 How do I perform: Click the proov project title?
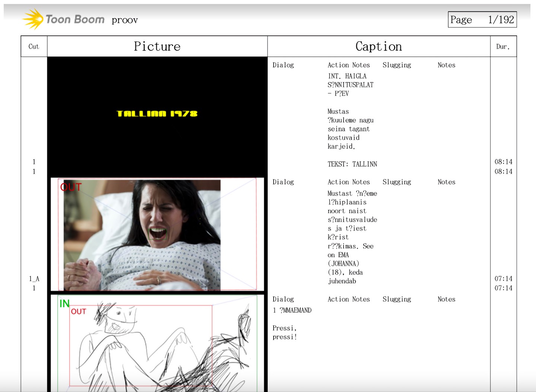(125, 20)
